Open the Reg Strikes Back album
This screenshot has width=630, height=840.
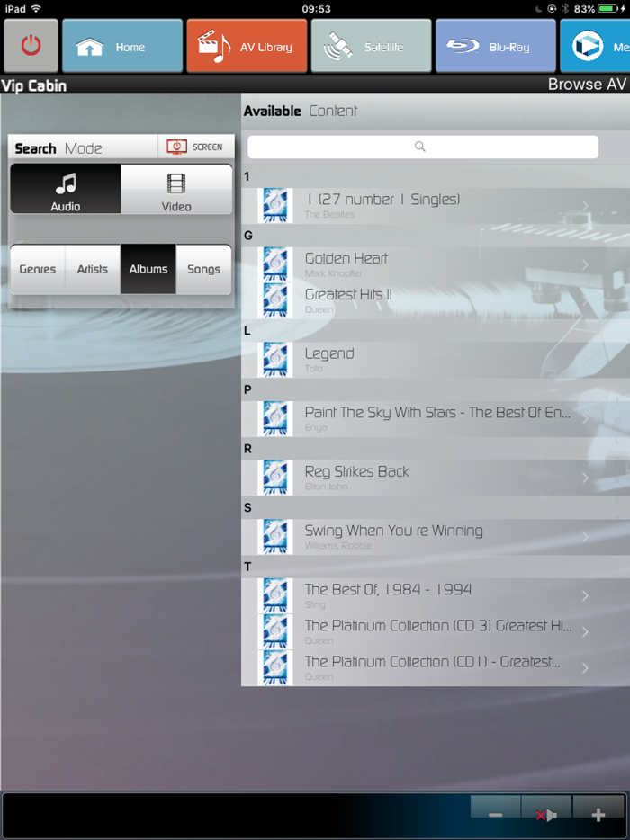point(436,478)
